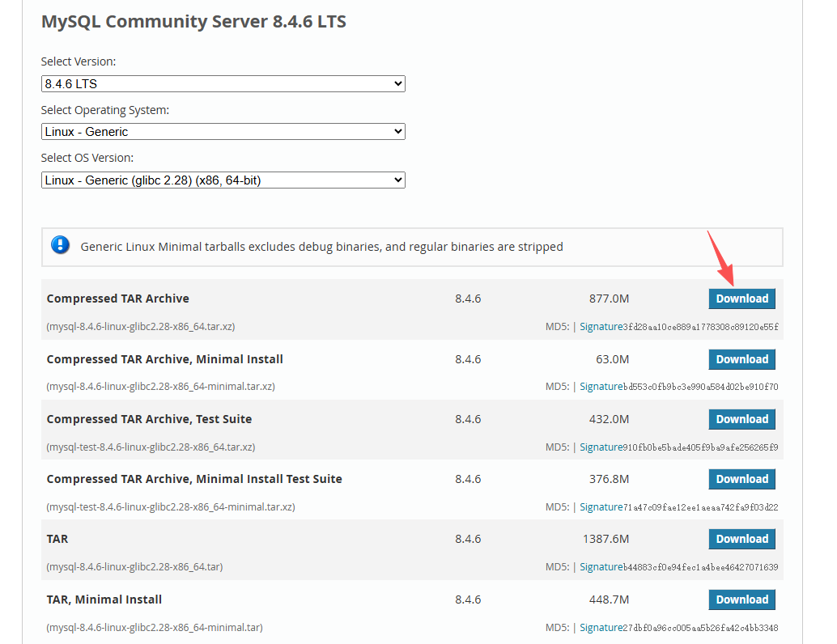Open Signature link for the 376.8M minimal test archive

point(601,507)
